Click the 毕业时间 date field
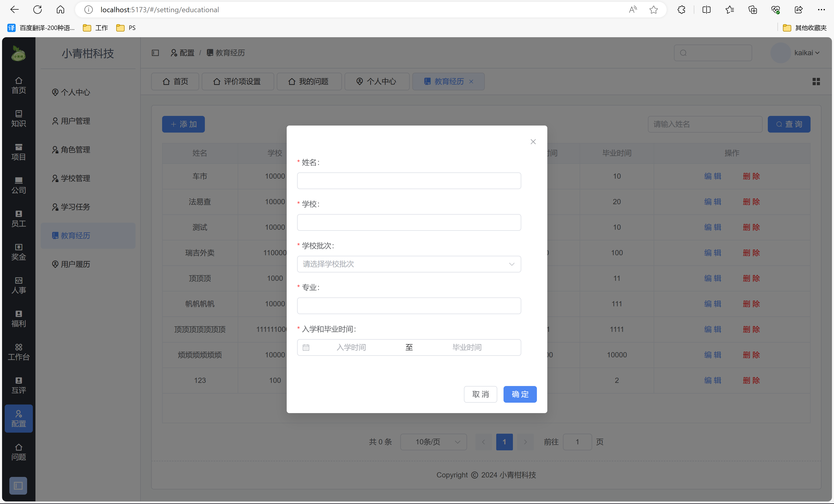The height and width of the screenshot is (504, 834). tap(467, 347)
